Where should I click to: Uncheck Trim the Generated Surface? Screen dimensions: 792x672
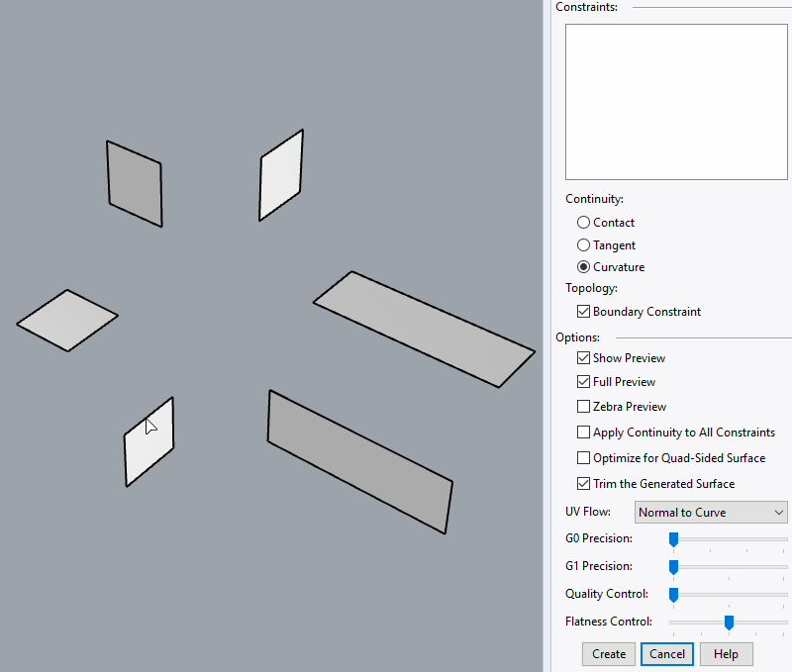pyautogui.click(x=583, y=483)
